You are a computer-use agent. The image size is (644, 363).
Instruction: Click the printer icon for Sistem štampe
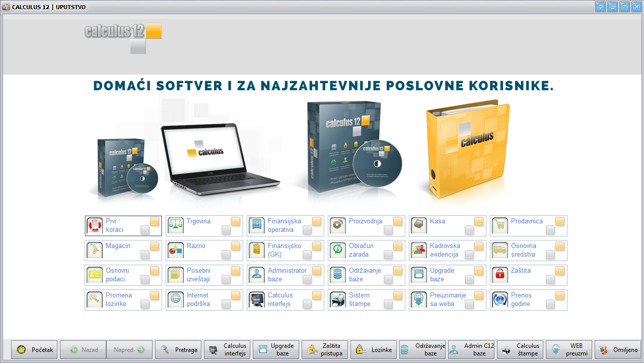[338, 299]
